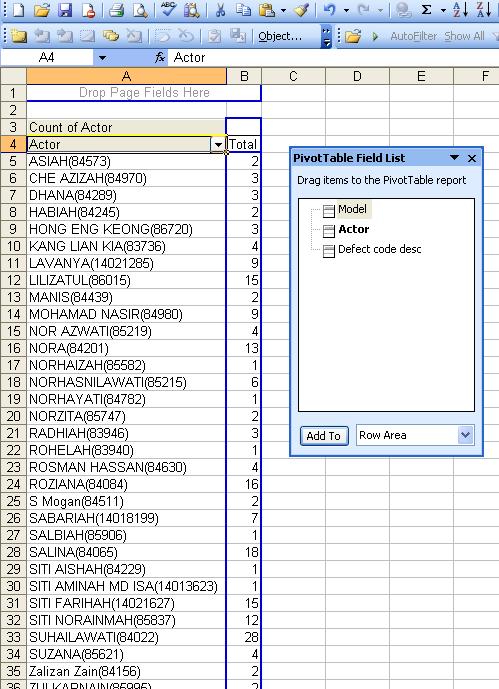Open the AutoSum functions dropdown
499x689 pixels.
click(x=443, y=10)
